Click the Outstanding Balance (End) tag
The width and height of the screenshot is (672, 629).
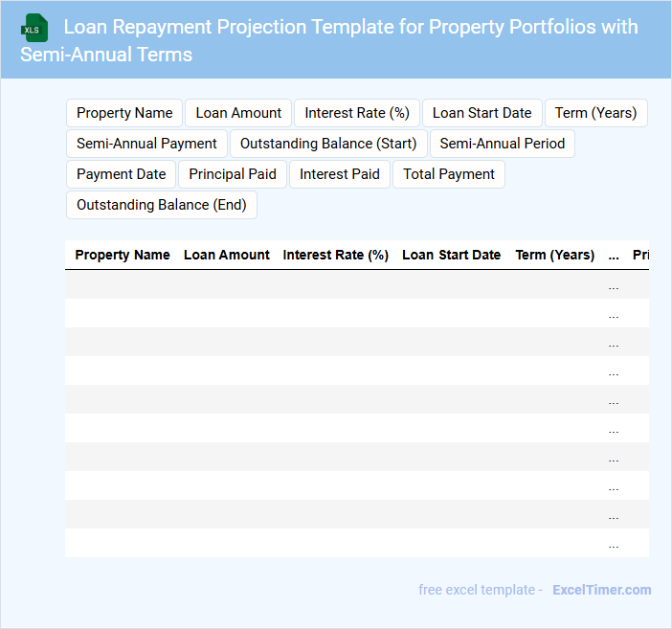click(x=161, y=205)
